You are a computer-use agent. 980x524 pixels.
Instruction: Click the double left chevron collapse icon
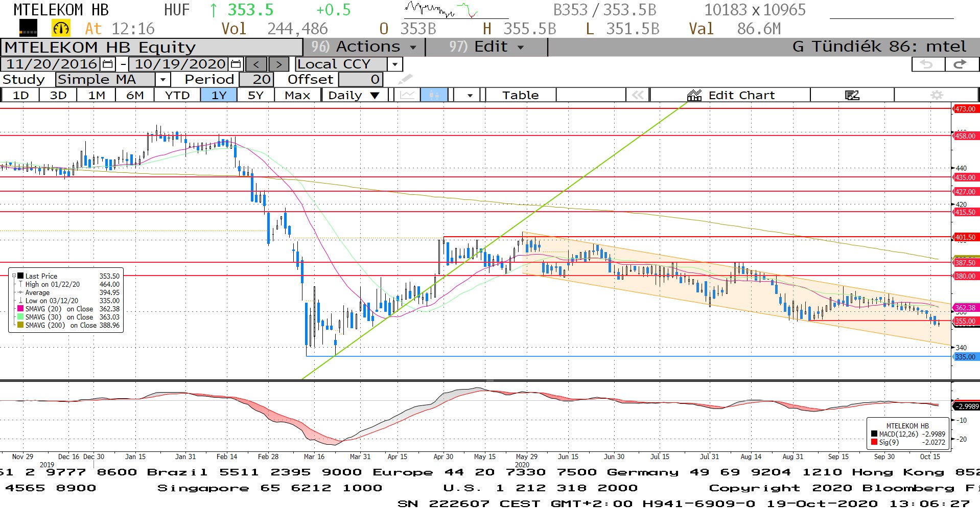[637, 95]
